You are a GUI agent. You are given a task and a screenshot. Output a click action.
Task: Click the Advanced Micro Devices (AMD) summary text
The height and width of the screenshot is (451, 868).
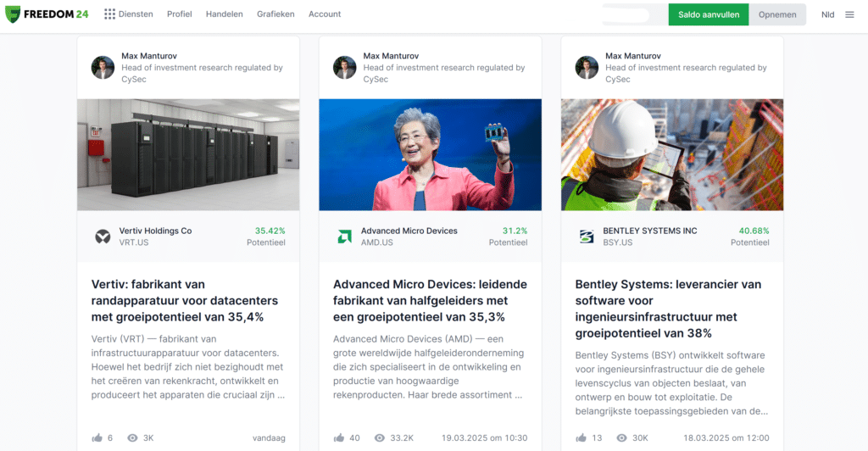[x=428, y=367]
